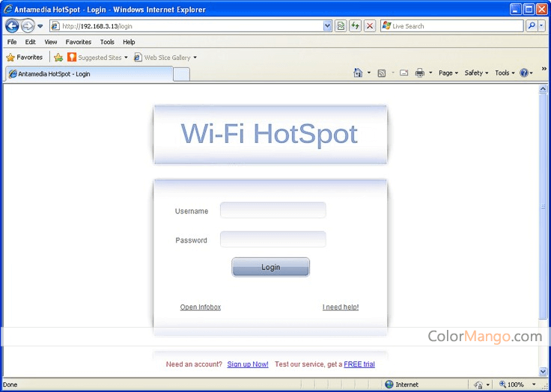551x392 pixels.
Task: Click the red Stop loading icon
Action: coord(370,26)
